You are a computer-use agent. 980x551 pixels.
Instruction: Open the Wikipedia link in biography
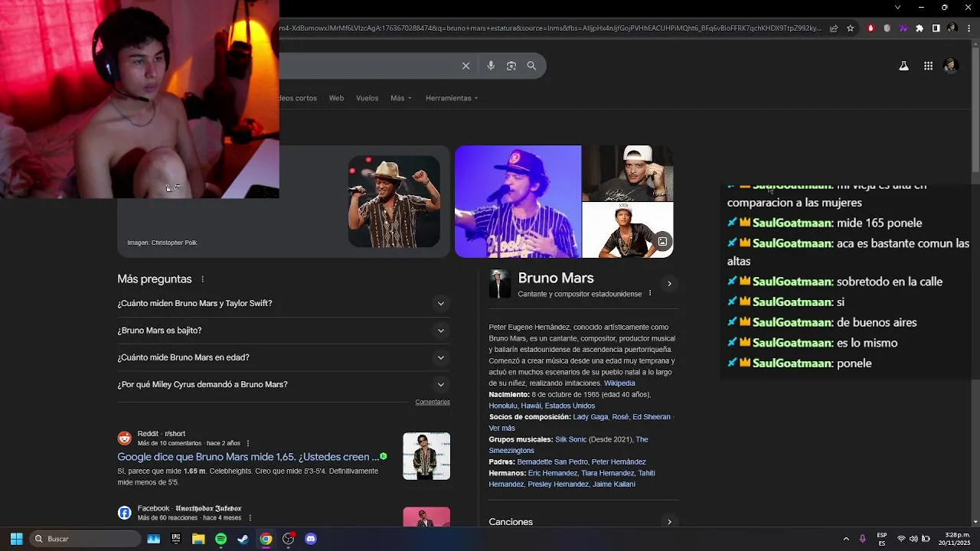[619, 383]
